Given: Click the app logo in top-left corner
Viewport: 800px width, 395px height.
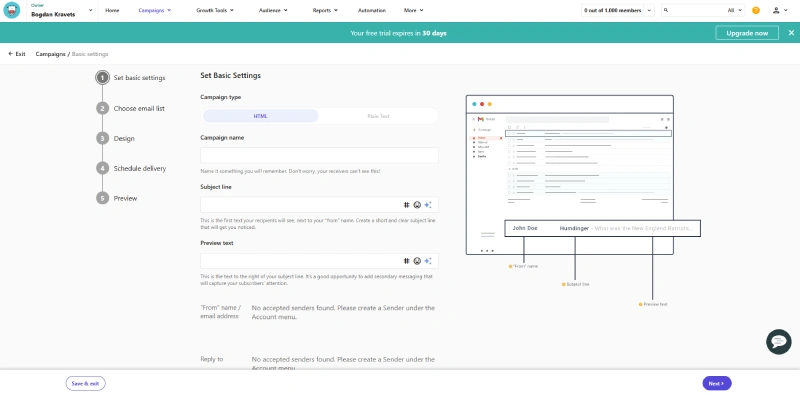Looking at the screenshot, I should tap(12, 10).
